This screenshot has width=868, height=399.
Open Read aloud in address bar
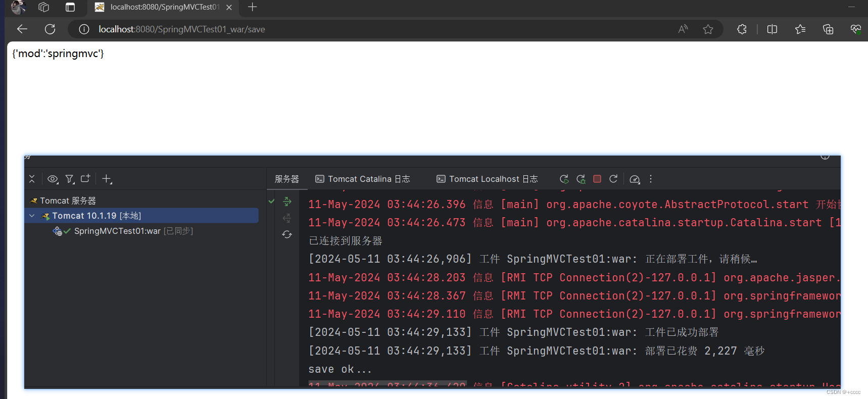coord(683,29)
